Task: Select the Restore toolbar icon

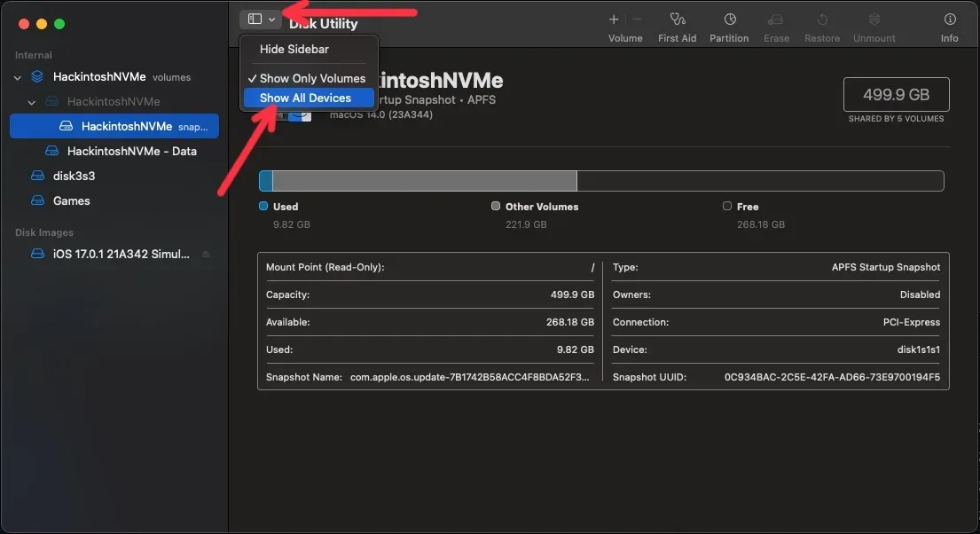Action: [821, 20]
